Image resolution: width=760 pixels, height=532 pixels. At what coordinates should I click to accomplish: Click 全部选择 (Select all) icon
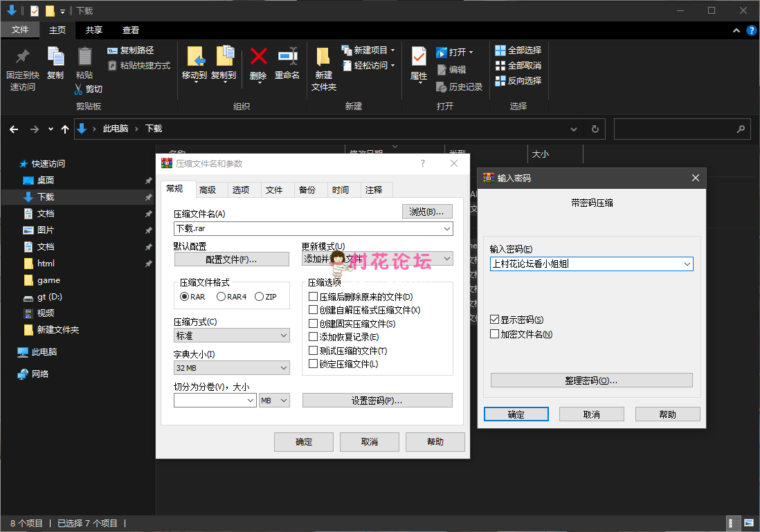pos(500,51)
